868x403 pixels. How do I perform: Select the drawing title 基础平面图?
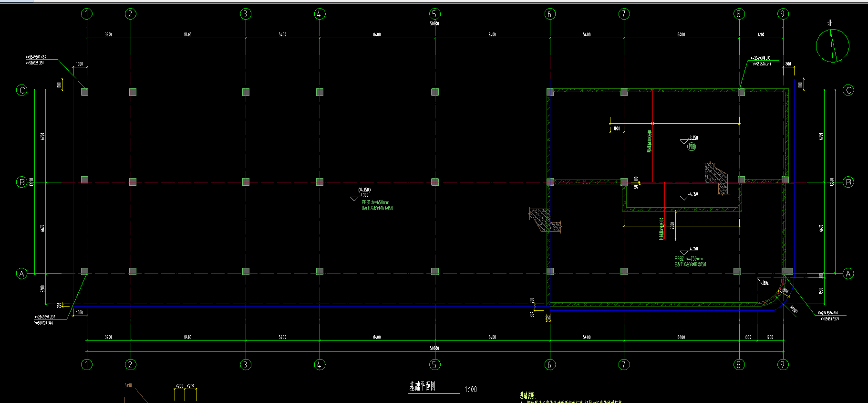[423, 387]
